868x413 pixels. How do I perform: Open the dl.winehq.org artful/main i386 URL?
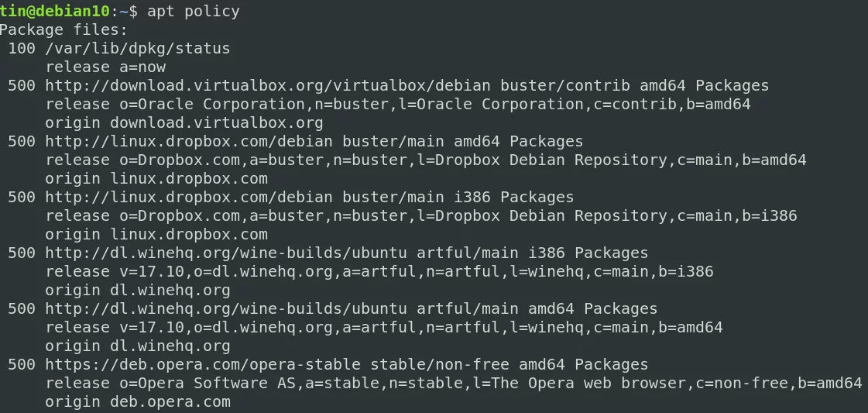click(226, 253)
